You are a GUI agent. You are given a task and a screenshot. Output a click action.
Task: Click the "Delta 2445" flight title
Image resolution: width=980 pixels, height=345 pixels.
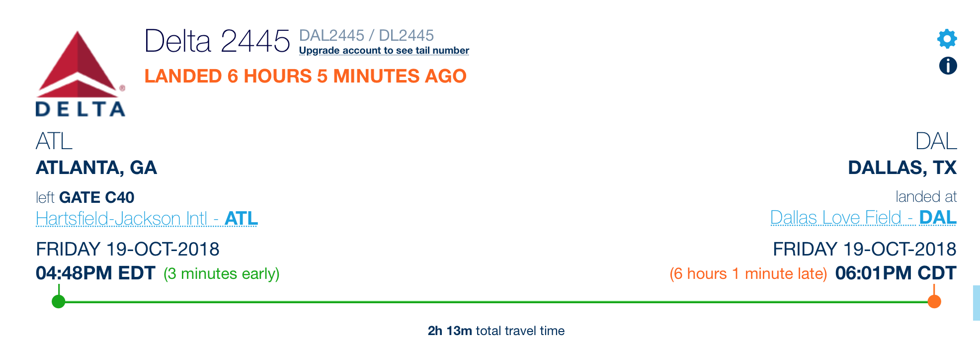click(x=217, y=41)
